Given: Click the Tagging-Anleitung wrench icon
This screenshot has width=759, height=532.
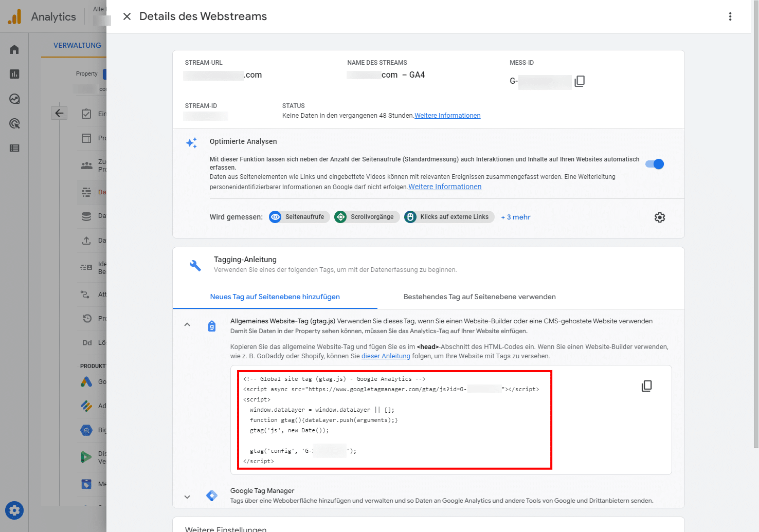Looking at the screenshot, I should pyautogui.click(x=195, y=265).
